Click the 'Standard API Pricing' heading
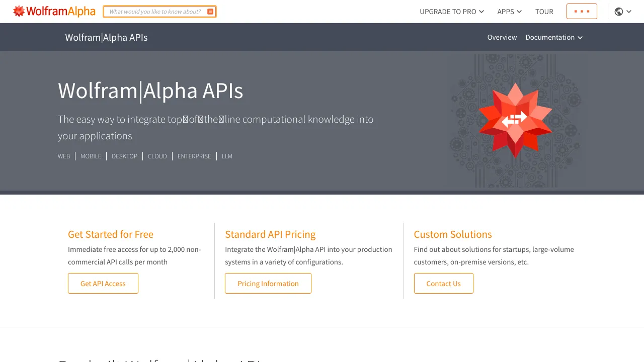Image resolution: width=644 pixels, height=362 pixels. tap(270, 234)
